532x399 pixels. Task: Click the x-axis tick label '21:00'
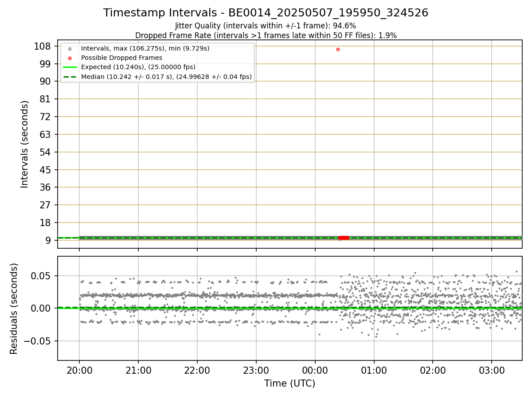pos(138,370)
